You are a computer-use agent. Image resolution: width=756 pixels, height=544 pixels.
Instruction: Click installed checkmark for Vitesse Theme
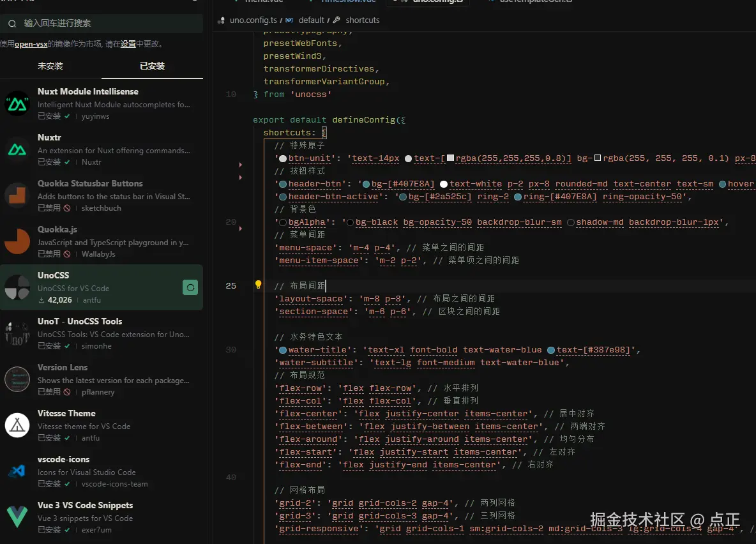[67, 438]
